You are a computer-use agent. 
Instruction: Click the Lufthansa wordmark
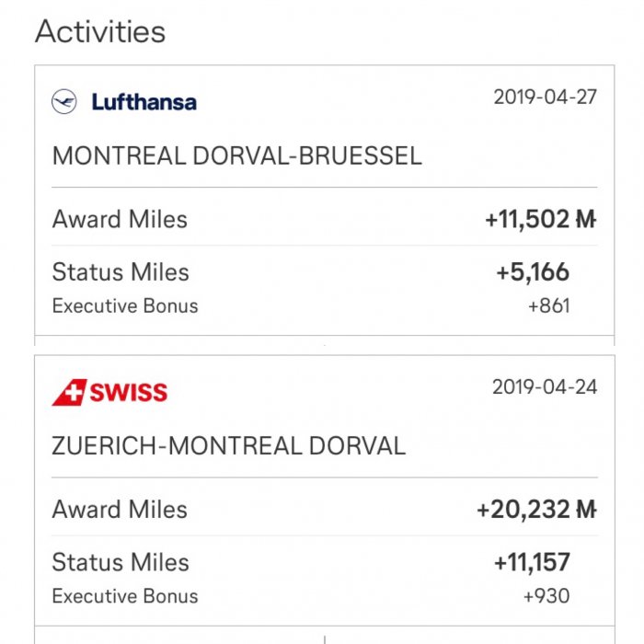click(x=144, y=101)
